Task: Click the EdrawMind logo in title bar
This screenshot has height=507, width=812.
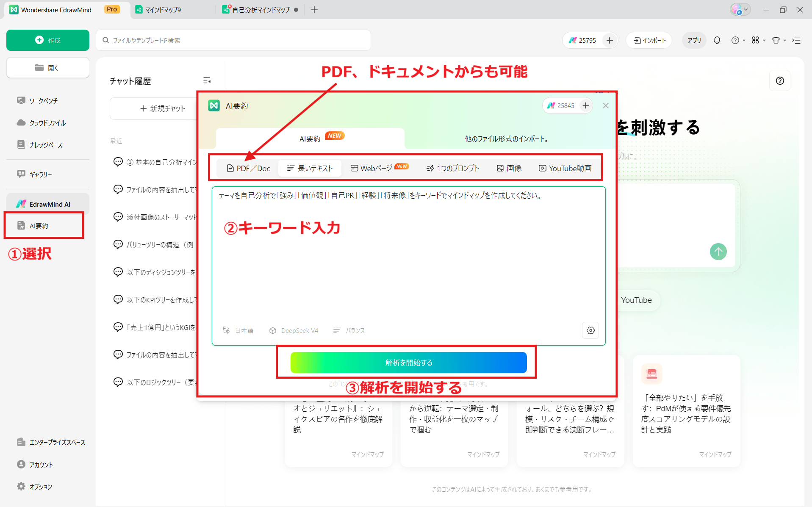Action: tap(14, 9)
